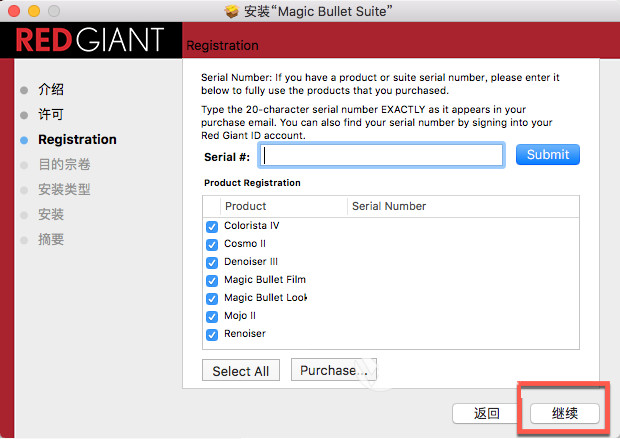Screen dimensions: 620x439
Task: Go to the 许可 license step
Action: coord(51,115)
